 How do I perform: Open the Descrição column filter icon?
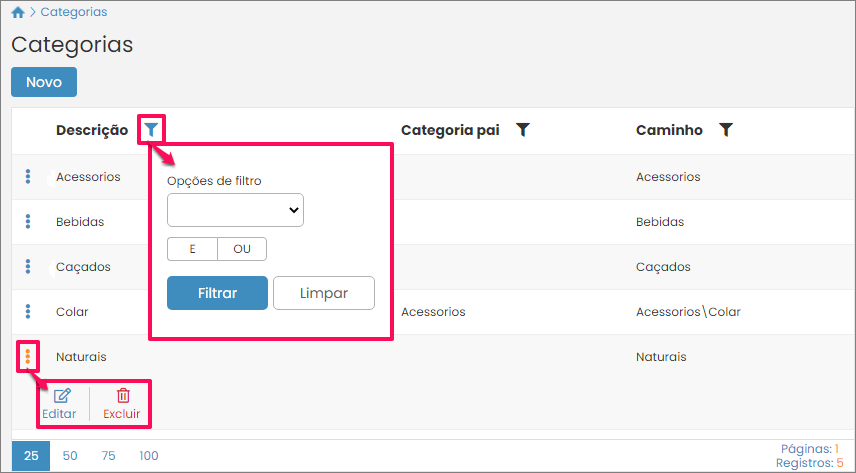point(151,129)
